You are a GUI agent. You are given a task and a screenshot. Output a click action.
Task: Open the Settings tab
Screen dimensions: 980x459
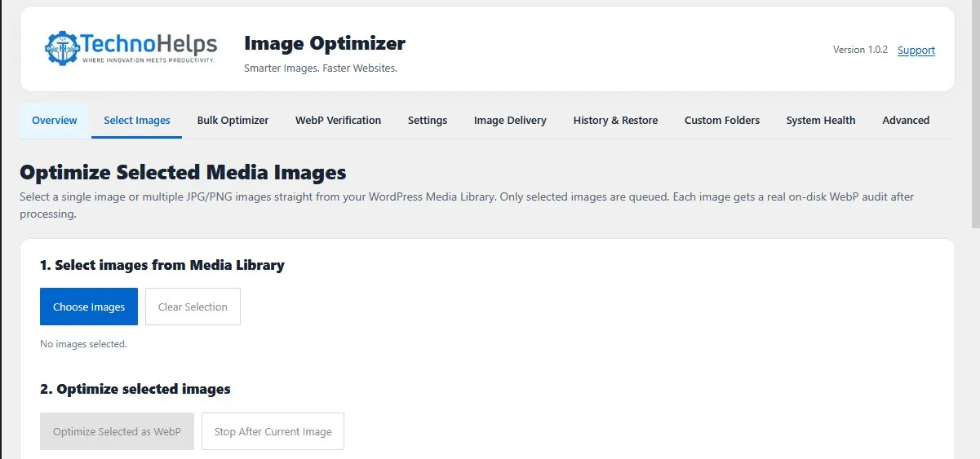428,120
